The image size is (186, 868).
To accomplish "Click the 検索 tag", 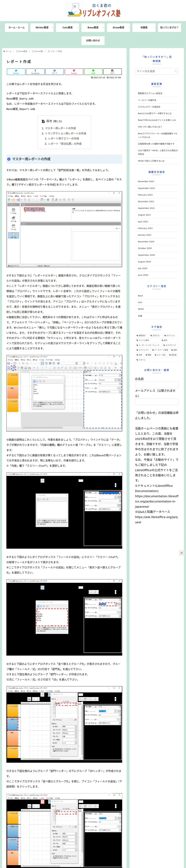I will click(174, 350).
